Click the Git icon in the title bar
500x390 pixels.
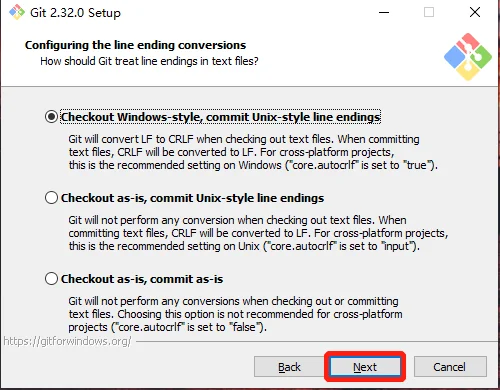tap(17, 12)
